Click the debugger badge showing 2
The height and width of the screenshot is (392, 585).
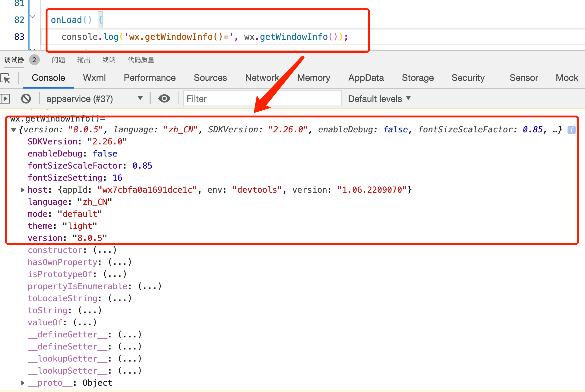34,60
